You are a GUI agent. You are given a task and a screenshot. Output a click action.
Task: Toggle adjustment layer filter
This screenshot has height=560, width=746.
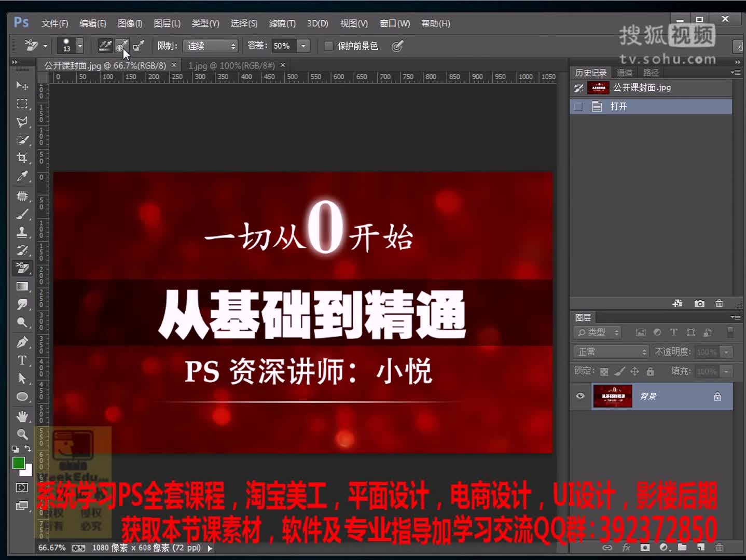[x=657, y=332]
